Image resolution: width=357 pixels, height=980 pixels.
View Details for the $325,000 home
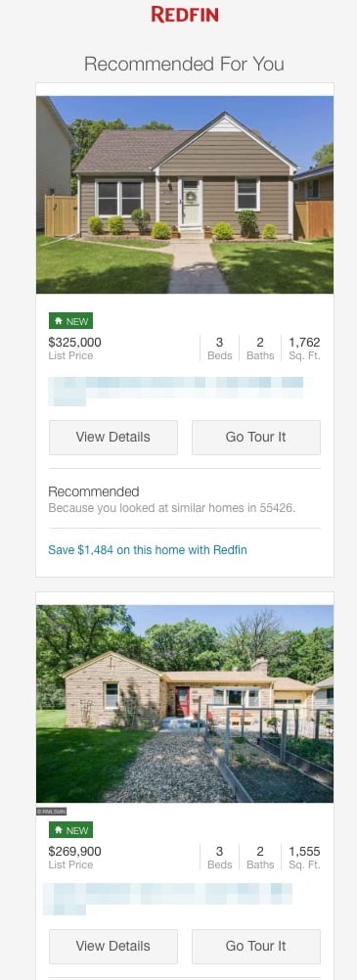click(x=112, y=438)
